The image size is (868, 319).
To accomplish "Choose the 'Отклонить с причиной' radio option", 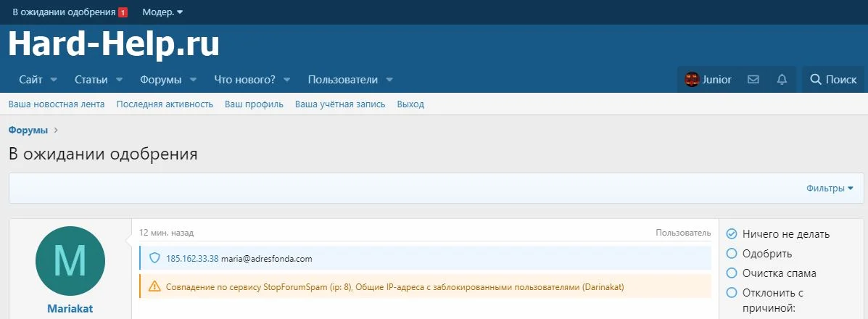I will (x=732, y=293).
